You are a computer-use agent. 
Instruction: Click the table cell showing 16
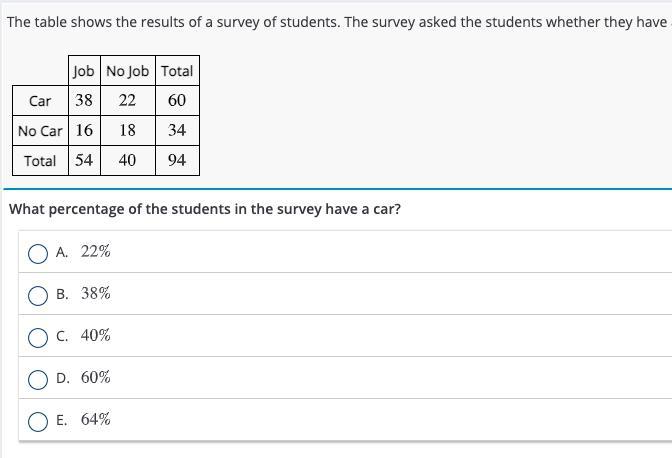coord(84,131)
